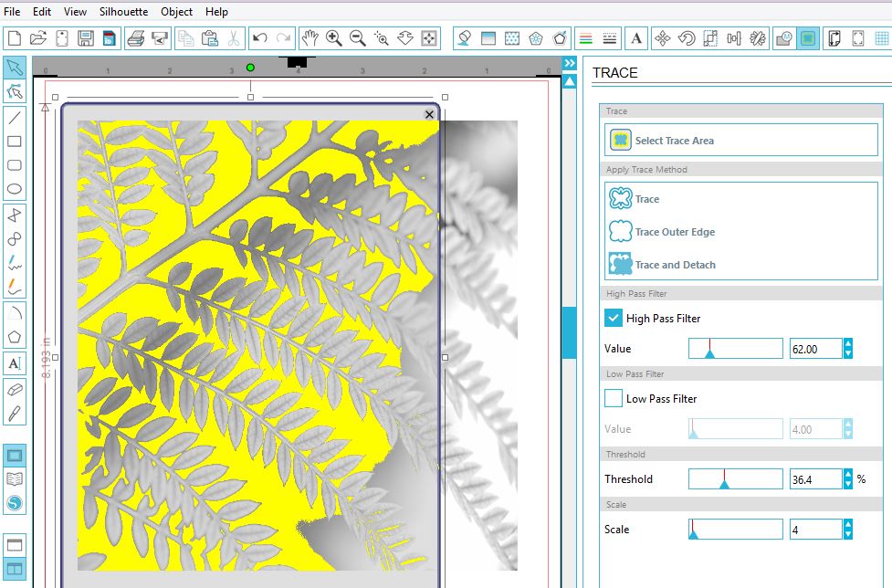The width and height of the screenshot is (892, 588).
Task: Increase High Pass value with stepper
Action: pos(848,343)
